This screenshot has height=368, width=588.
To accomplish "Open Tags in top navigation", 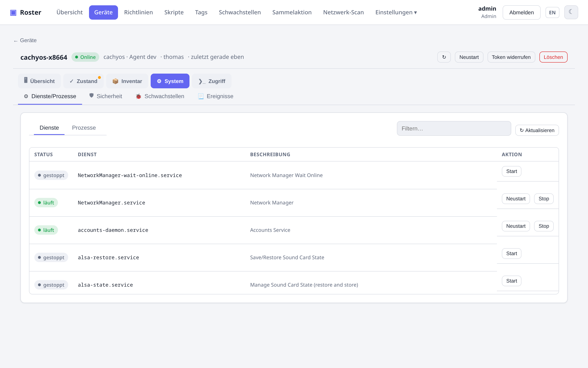I will [x=201, y=12].
